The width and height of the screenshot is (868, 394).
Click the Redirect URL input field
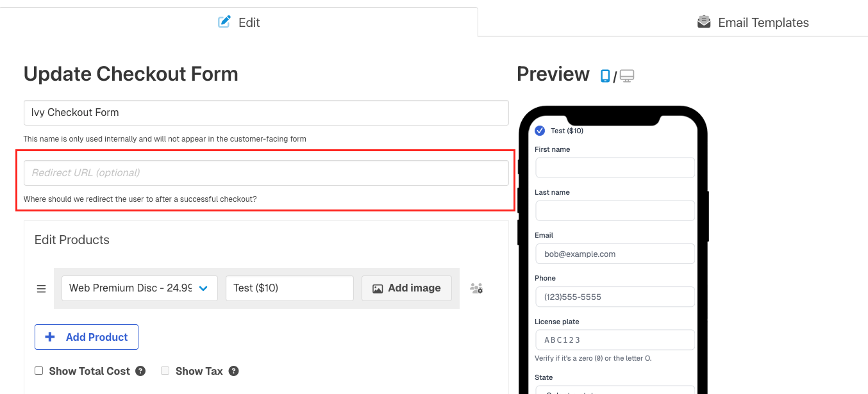pyautogui.click(x=265, y=173)
